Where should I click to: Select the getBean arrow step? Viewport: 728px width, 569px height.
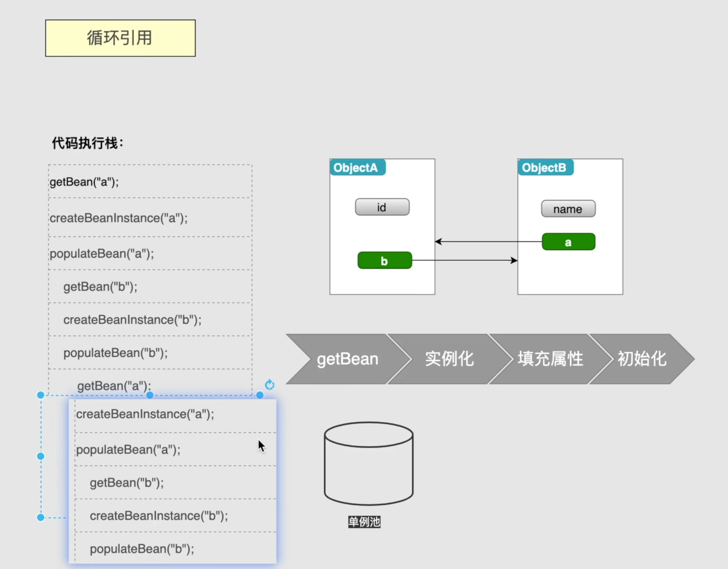pos(348,359)
